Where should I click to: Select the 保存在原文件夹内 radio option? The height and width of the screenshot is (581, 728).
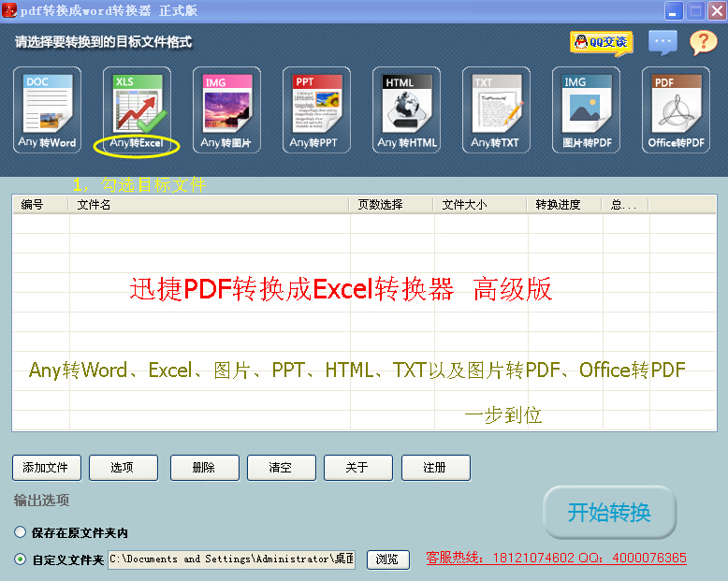(20, 531)
